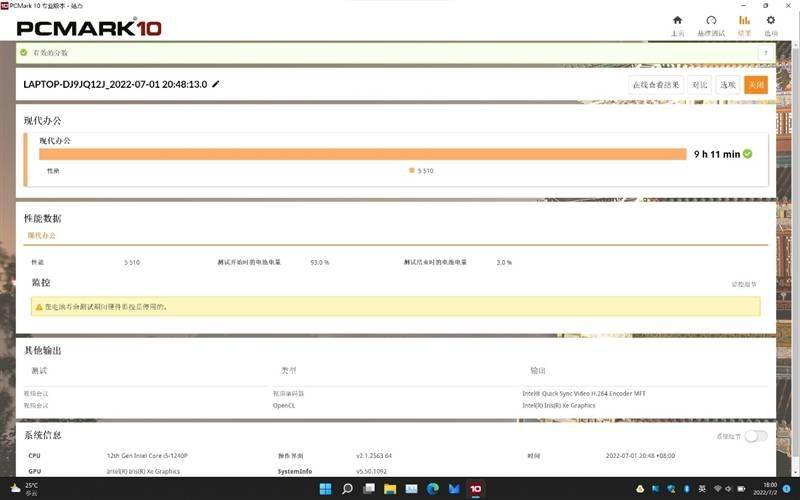Click the '3.0 %' battery end value
The height and width of the screenshot is (500, 800).
pyautogui.click(x=504, y=262)
